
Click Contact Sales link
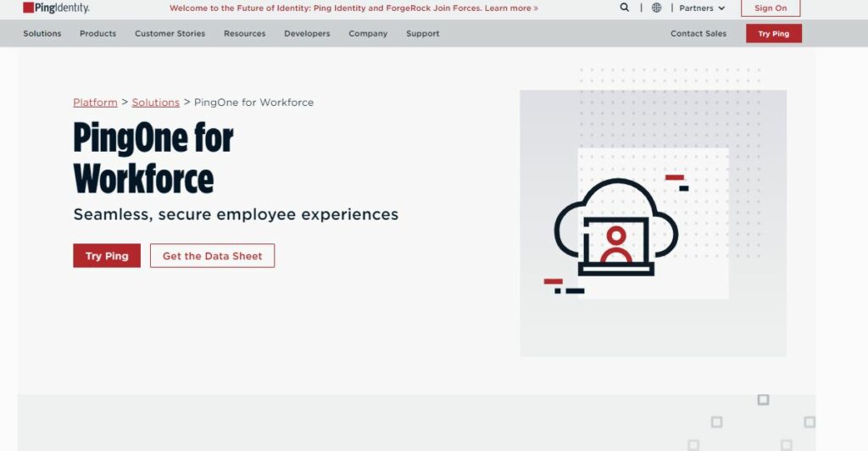coord(698,33)
